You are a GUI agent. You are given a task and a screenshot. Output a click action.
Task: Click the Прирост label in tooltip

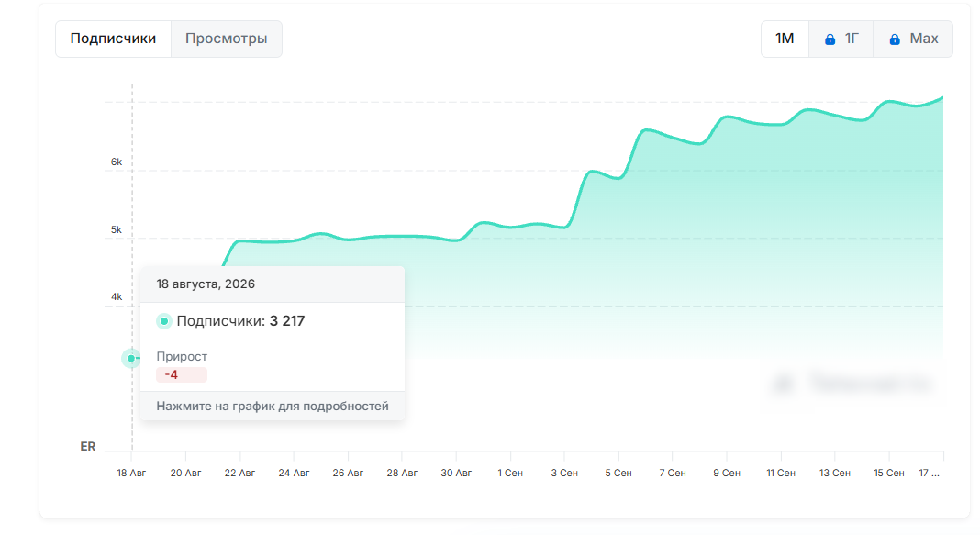[182, 356]
